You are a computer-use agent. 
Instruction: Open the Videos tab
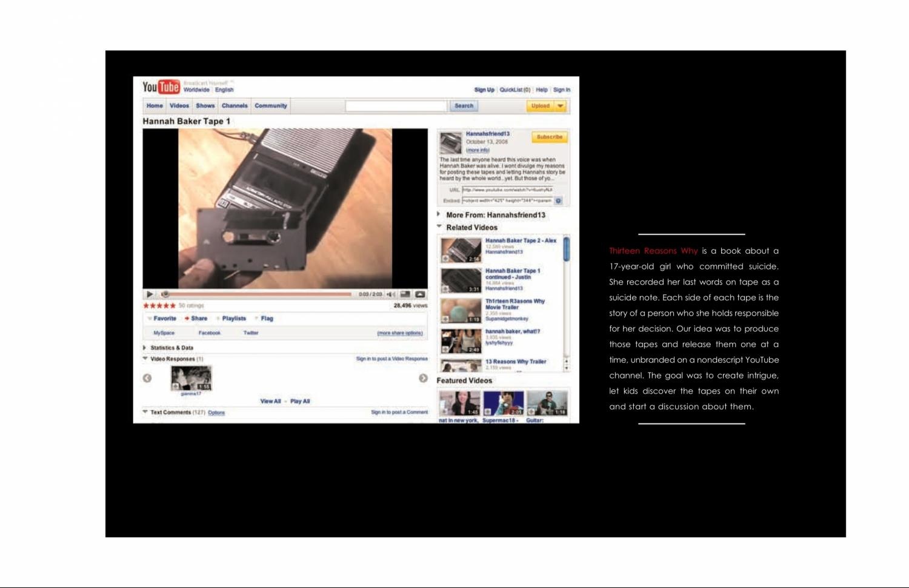179,106
